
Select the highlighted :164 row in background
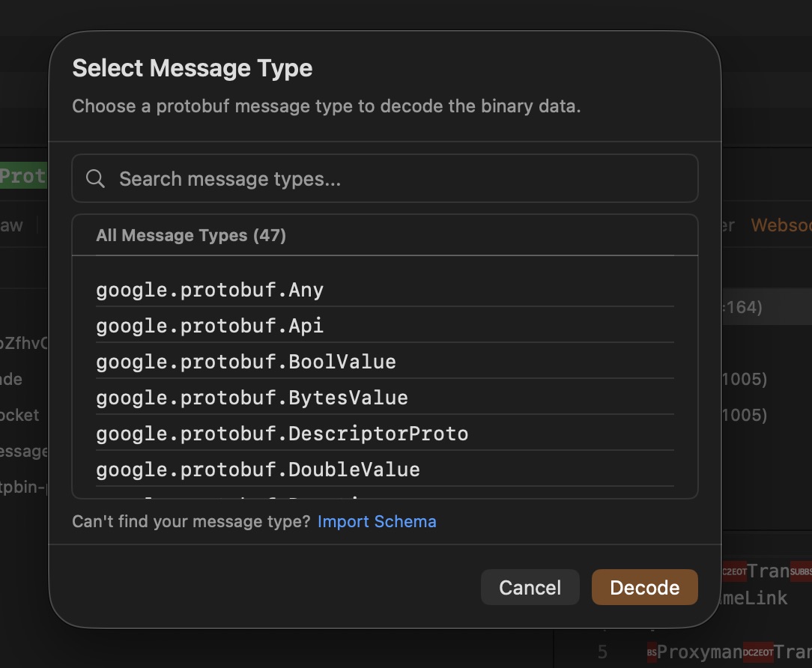749,306
